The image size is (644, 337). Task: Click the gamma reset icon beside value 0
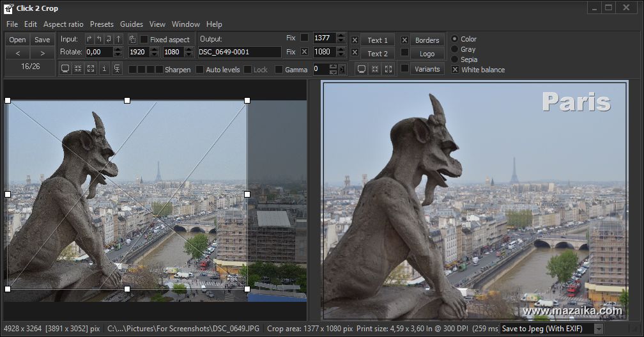click(x=342, y=70)
